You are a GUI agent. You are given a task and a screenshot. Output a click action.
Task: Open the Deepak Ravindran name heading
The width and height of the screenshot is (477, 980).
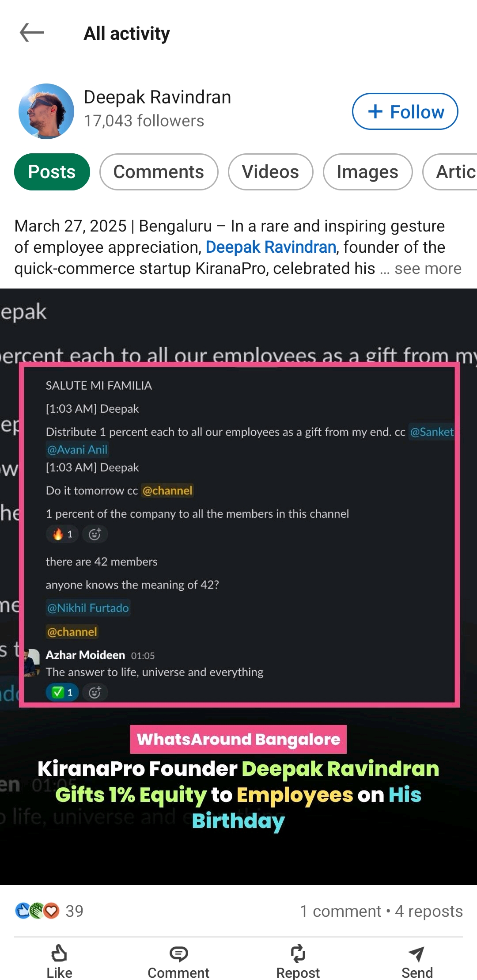pos(157,97)
